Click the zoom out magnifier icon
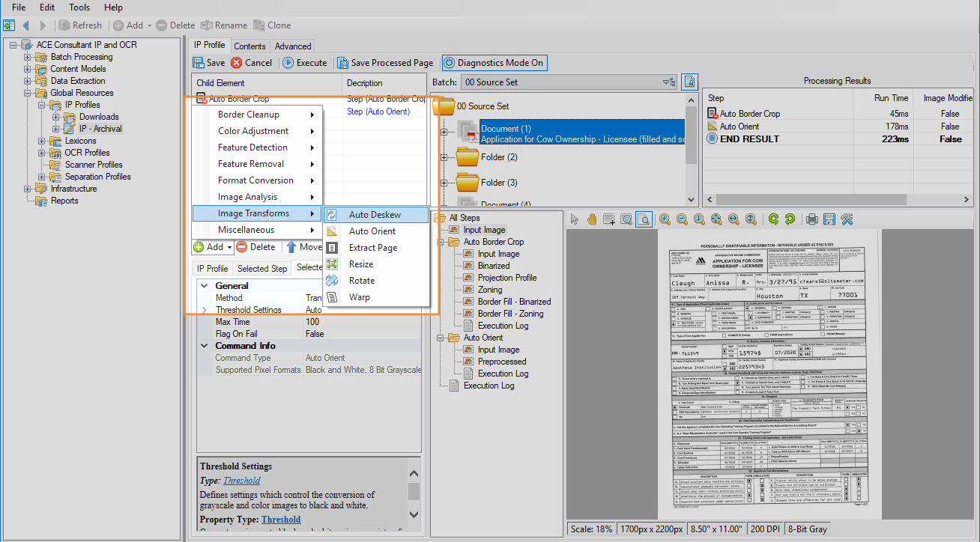Viewport: 980px width, 542px height. click(x=682, y=219)
